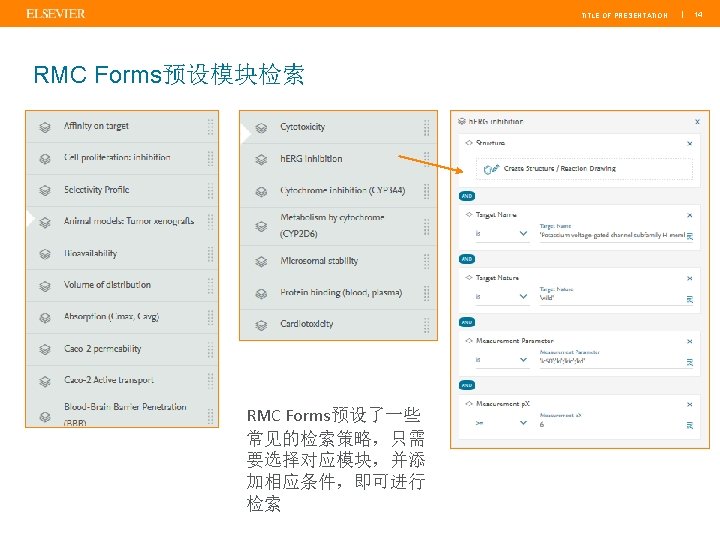
Task: Open the Measurement pX operator dropdown
Action: [501, 423]
